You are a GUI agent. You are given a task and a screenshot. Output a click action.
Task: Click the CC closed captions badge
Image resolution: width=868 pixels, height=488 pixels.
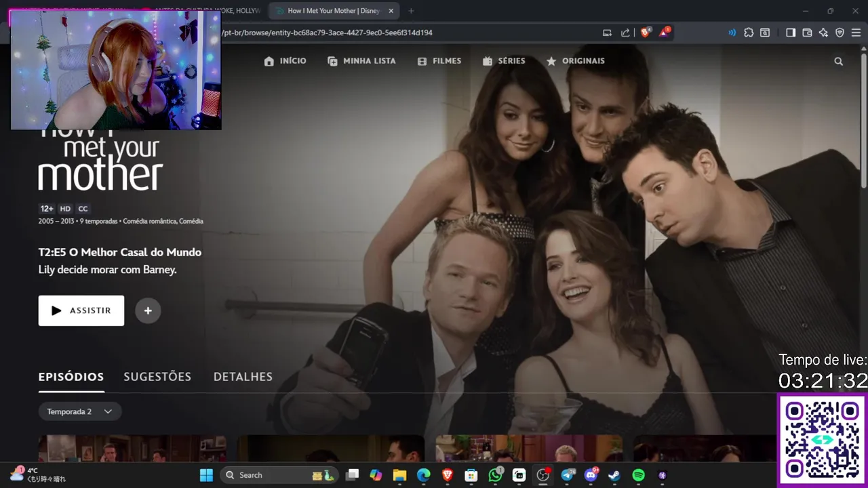tap(83, 209)
